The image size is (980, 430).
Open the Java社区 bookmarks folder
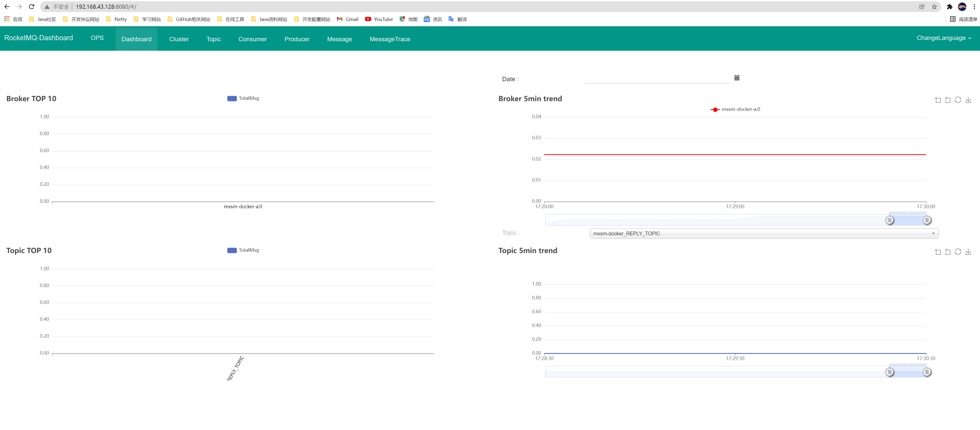pos(42,19)
